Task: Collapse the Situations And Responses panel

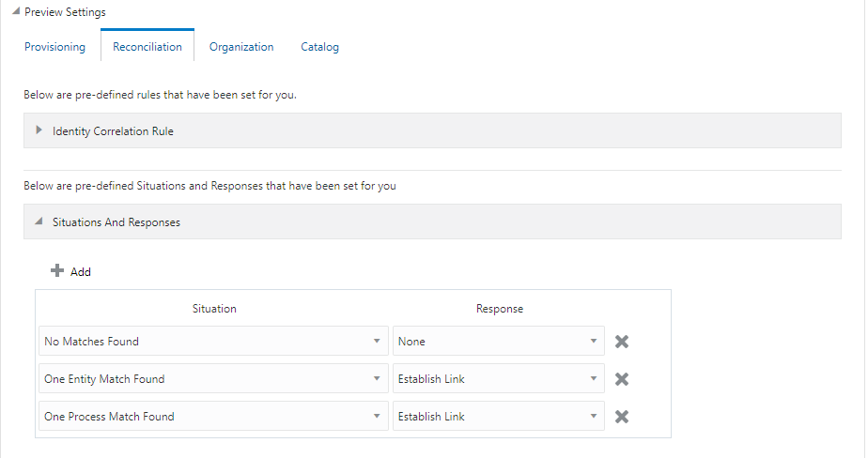Action: coord(39,222)
